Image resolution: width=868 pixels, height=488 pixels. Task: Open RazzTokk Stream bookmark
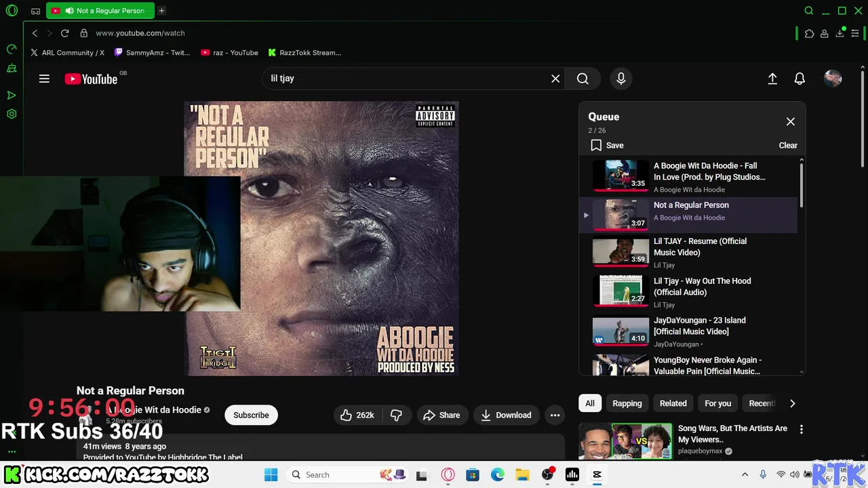pyautogui.click(x=304, y=52)
